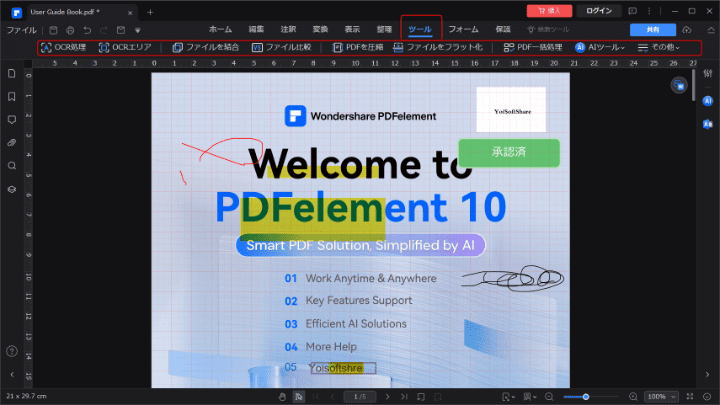The height and width of the screenshot is (405, 720).
Task: Open PDF一括処理 batch processing
Action: (x=533, y=47)
